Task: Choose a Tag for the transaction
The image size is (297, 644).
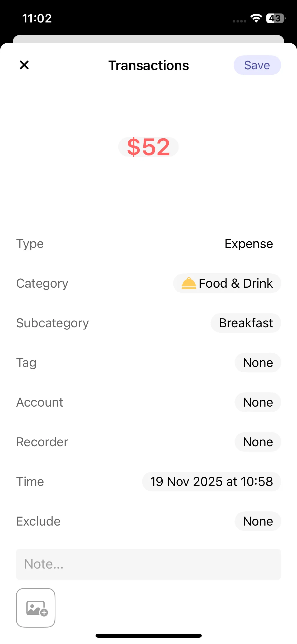Action: (x=258, y=363)
